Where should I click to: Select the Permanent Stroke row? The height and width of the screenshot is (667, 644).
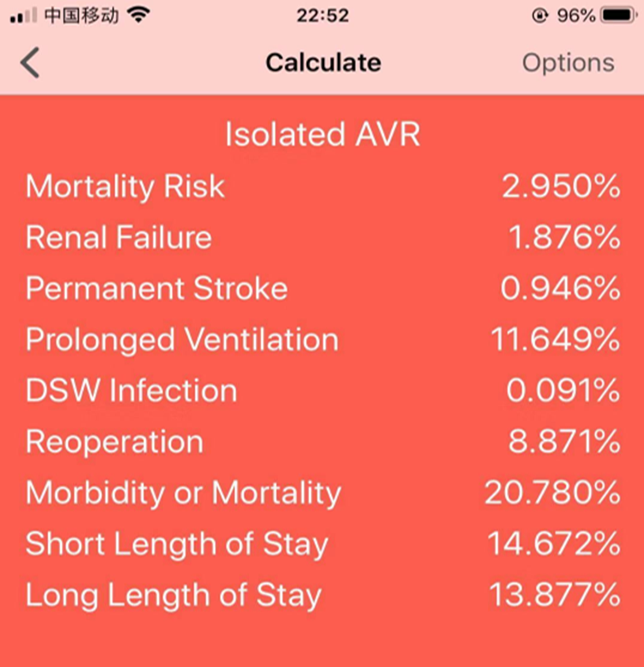coord(322,289)
